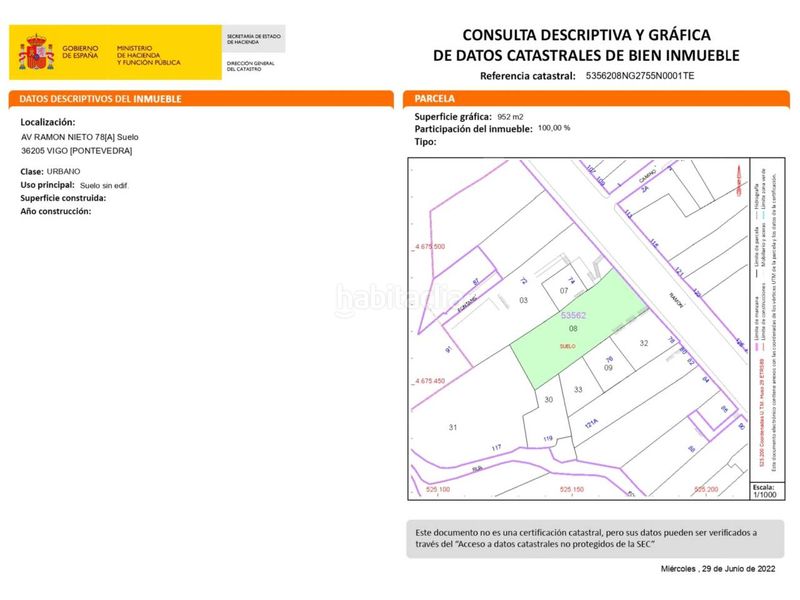
Task: Click 'Participación del inmueble:' label
Action: click(473, 129)
